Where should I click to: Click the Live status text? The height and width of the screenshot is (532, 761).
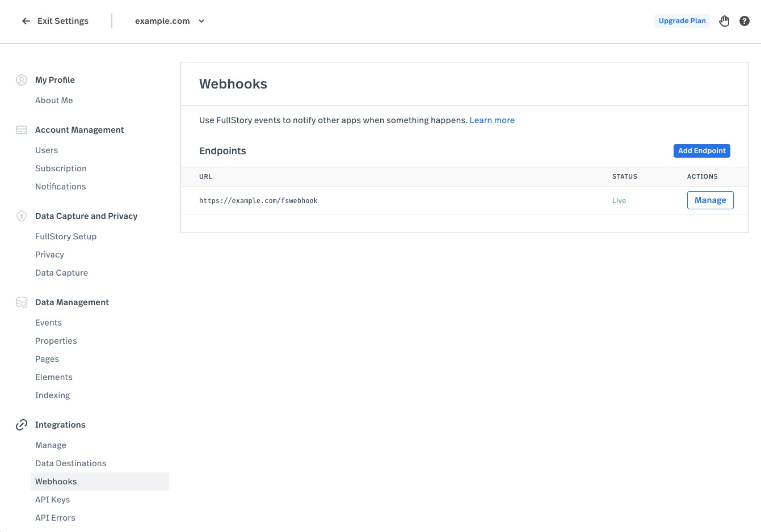point(619,201)
